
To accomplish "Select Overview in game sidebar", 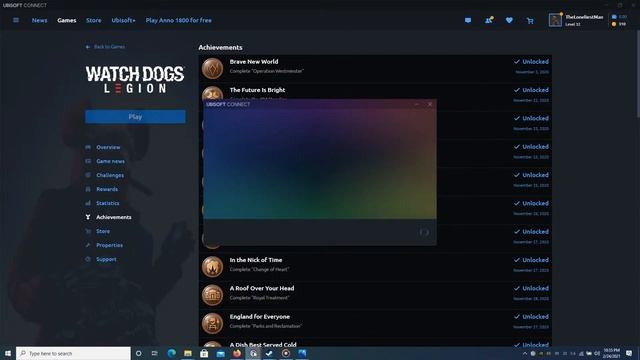I will (108, 147).
